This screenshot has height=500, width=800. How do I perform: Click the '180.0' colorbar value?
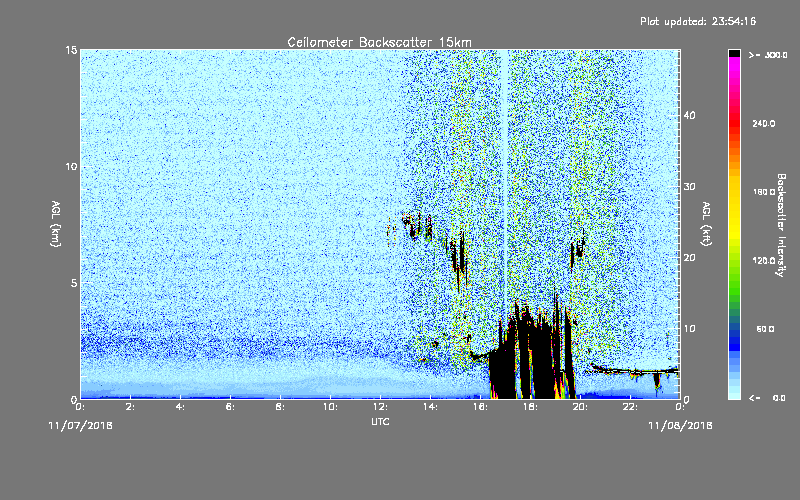[x=764, y=192]
